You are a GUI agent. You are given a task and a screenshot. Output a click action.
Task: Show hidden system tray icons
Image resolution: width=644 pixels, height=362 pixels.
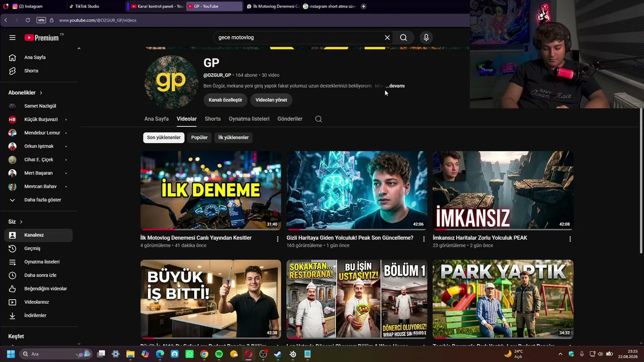(560, 354)
